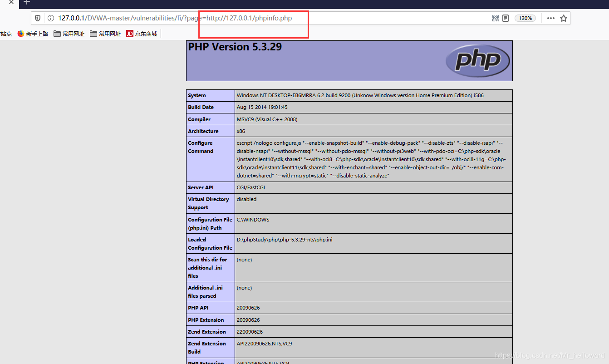The width and height of the screenshot is (609, 364).
Task: Select the 'C:\WINDOWS' value
Action: 253,220
